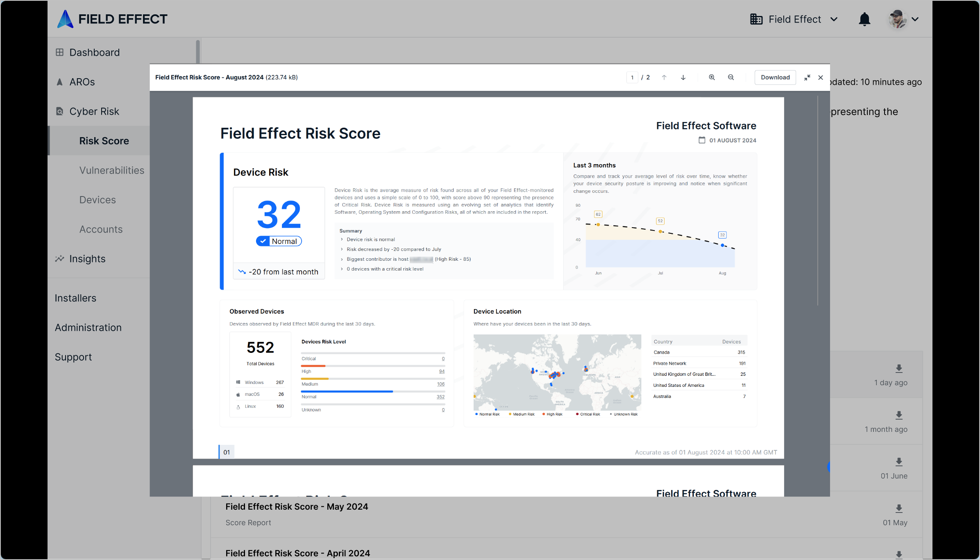This screenshot has width=980, height=560.
Task: Collapse the Cyber Risk section
Action: tap(94, 111)
